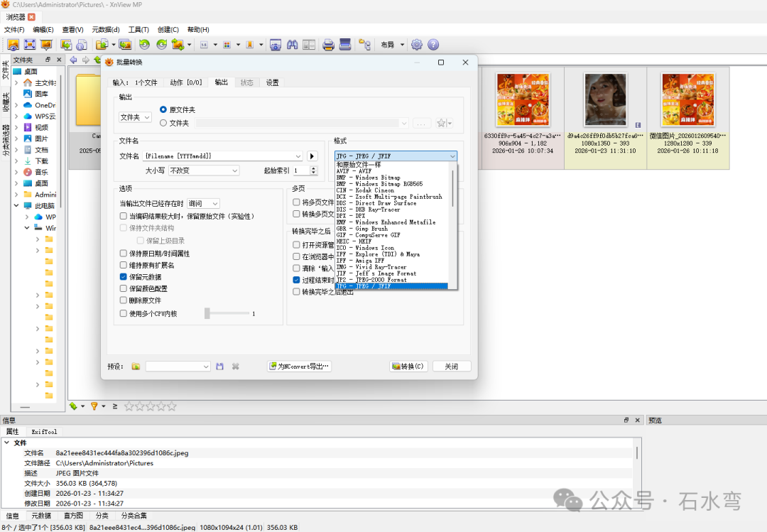Click the rotate right green arrow icon
Viewport: 767px width, 532px height.
coord(161,45)
